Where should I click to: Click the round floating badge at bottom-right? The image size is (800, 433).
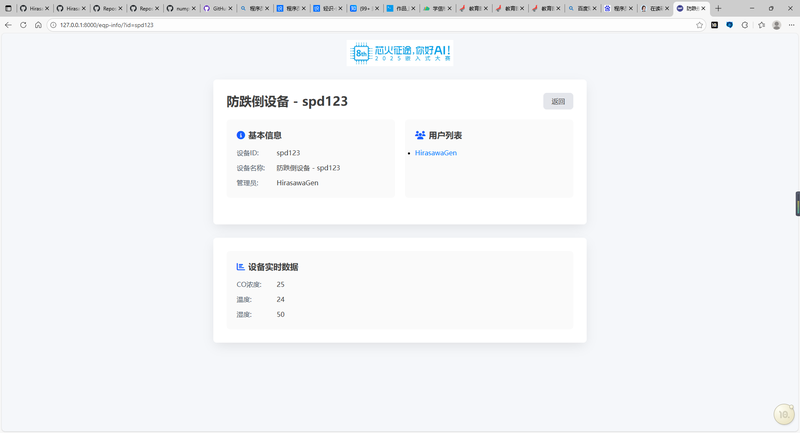click(x=785, y=414)
